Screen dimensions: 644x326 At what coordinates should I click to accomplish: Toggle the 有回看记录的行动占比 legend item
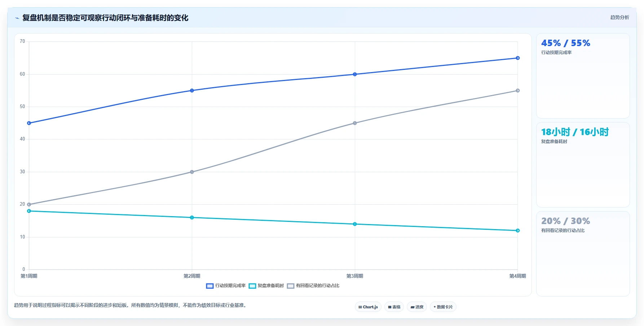(x=313, y=286)
